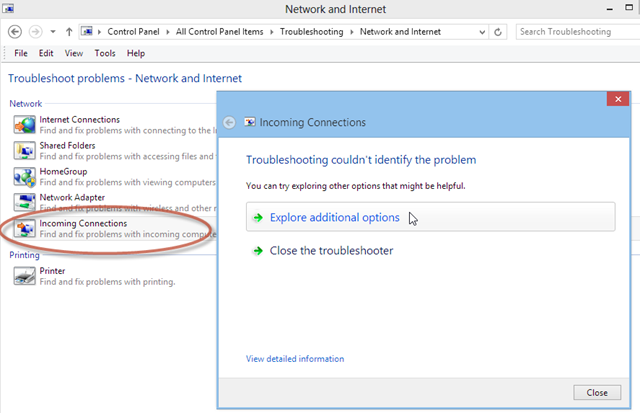Click the Incoming Connections troubleshooter icon
This screenshot has width=640, height=413.
pyautogui.click(x=24, y=229)
